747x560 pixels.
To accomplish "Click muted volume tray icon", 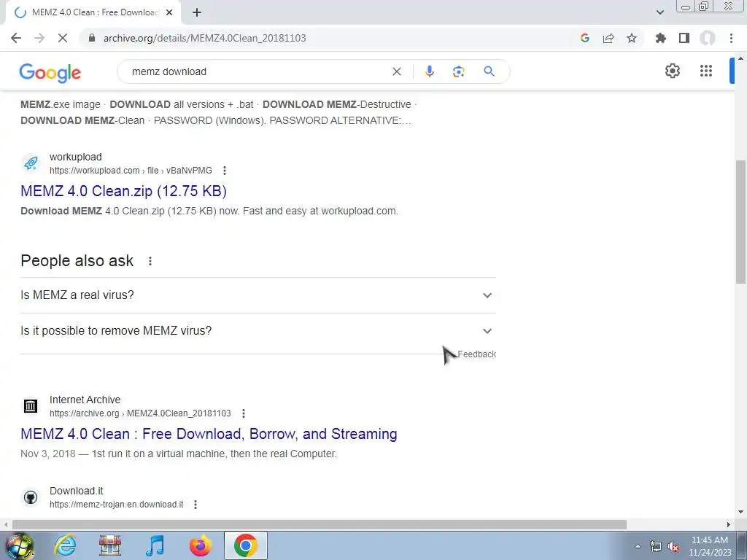I will coord(673,547).
